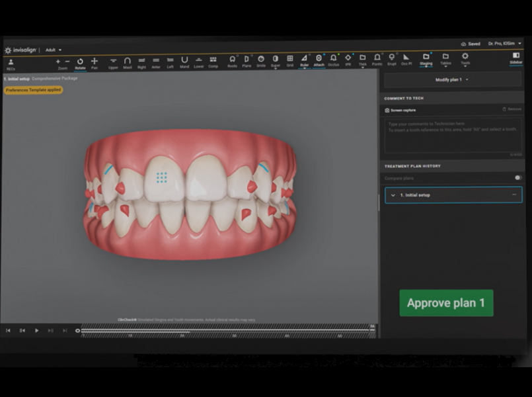
Task: Open the Adult patient type dropdown
Action: point(53,50)
